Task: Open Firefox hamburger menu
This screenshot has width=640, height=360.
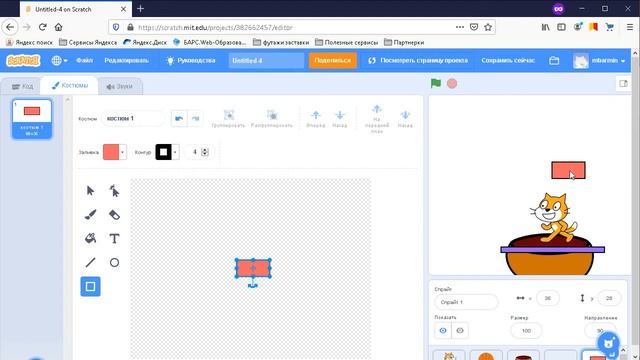Action: pos(630,27)
